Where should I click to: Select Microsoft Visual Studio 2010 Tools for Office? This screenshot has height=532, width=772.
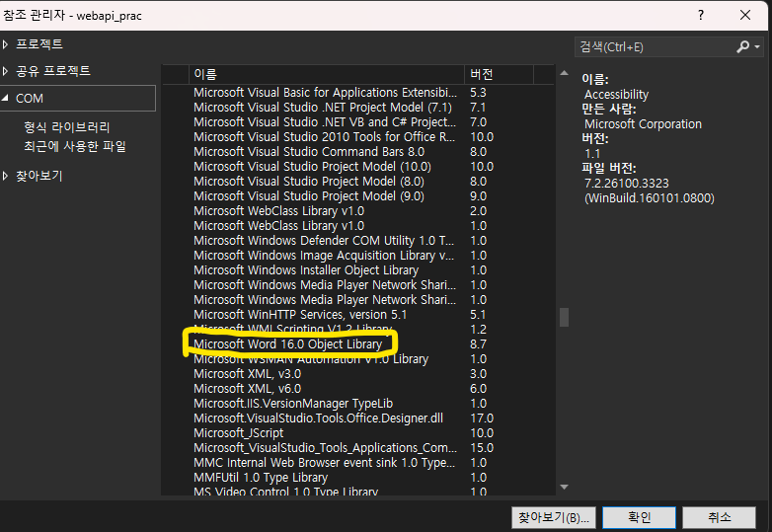tap(358, 137)
